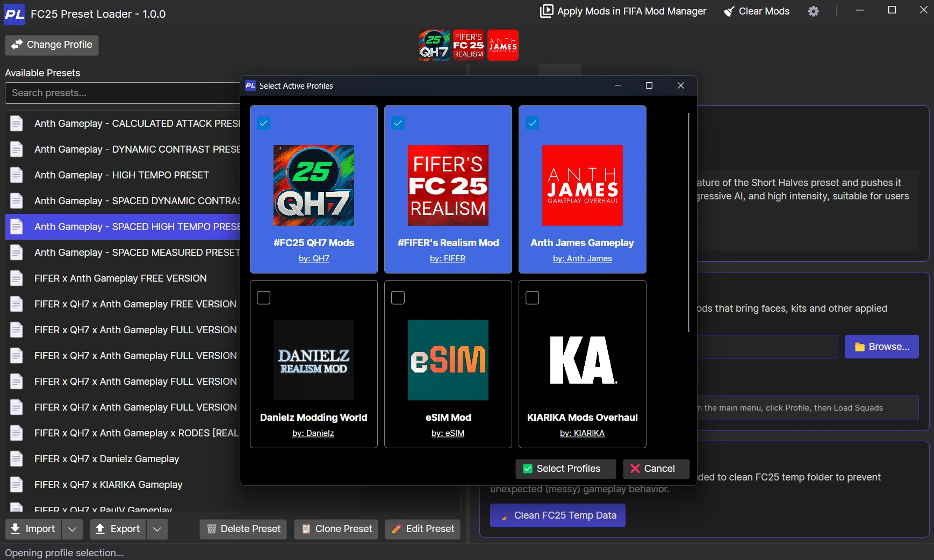The width and height of the screenshot is (934, 560).
Task: Uncheck the #FC25 QH7 Mods profile
Action: tap(264, 123)
